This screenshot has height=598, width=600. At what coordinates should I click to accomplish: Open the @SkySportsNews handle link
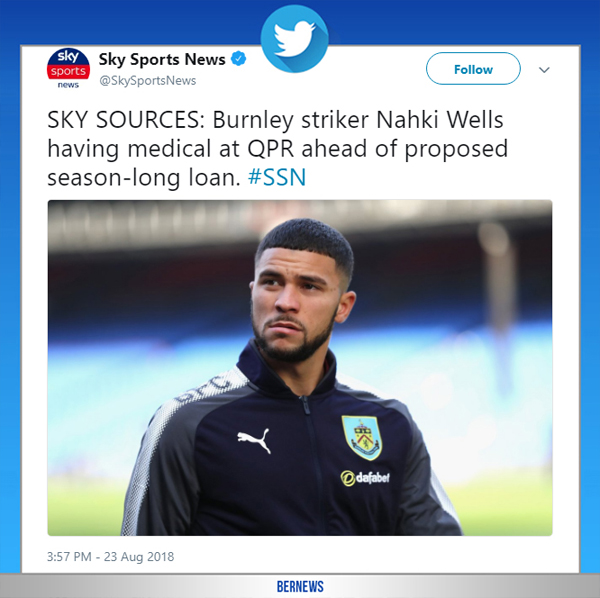(148, 80)
